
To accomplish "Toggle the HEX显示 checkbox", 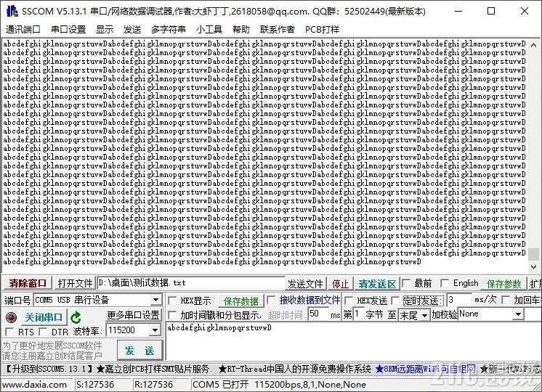I will 172,301.
